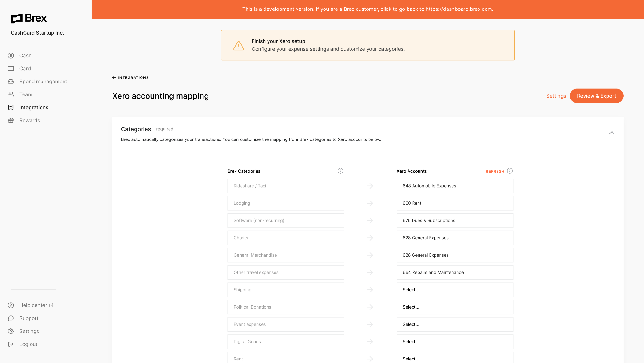The width and height of the screenshot is (644, 363).
Task: Click the Rewards gift icon
Action: pos(10,120)
